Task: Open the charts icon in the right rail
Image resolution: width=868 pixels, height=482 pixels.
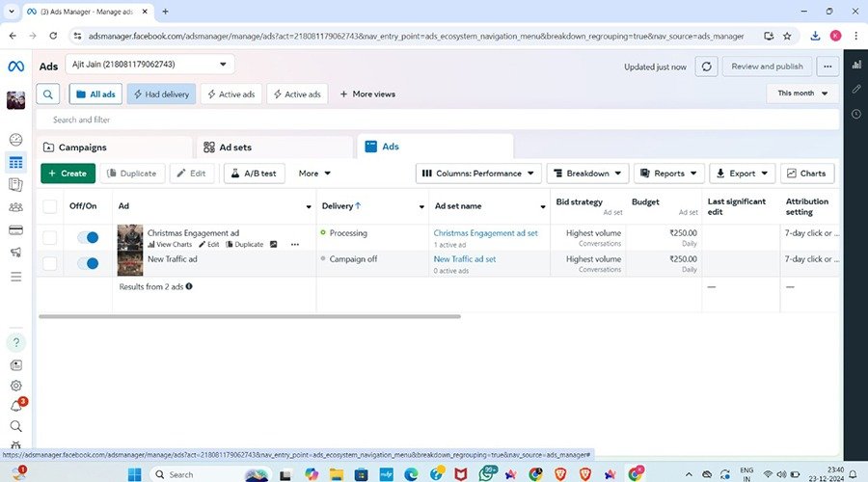Action: coord(856,65)
